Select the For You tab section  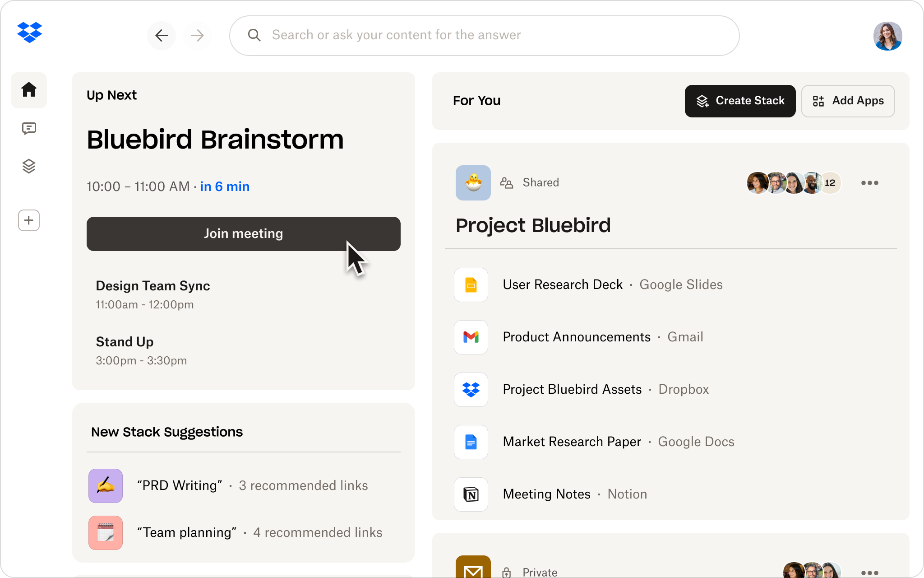coord(476,101)
